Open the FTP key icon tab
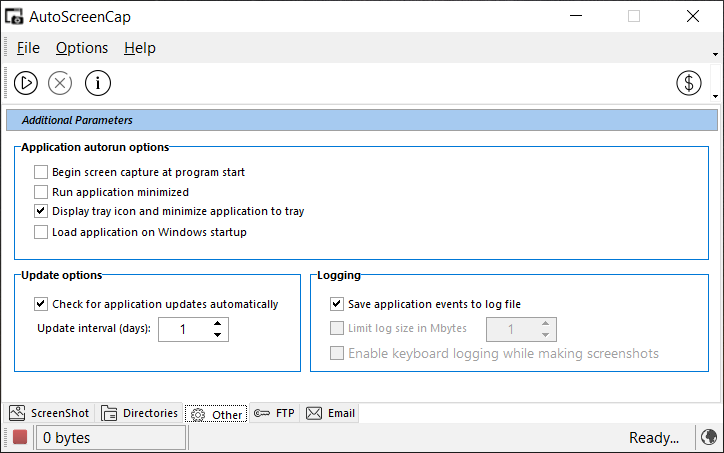Screen dimensions: 724x453 coord(274,413)
